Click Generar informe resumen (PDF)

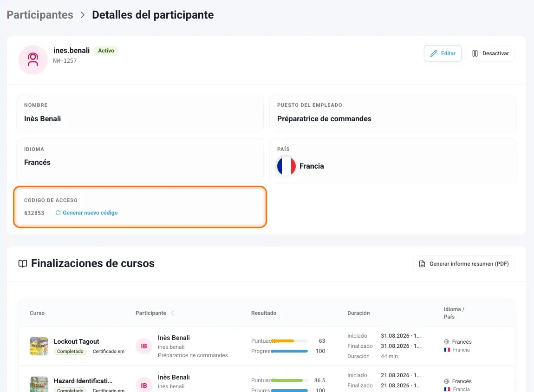[x=463, y=264]
